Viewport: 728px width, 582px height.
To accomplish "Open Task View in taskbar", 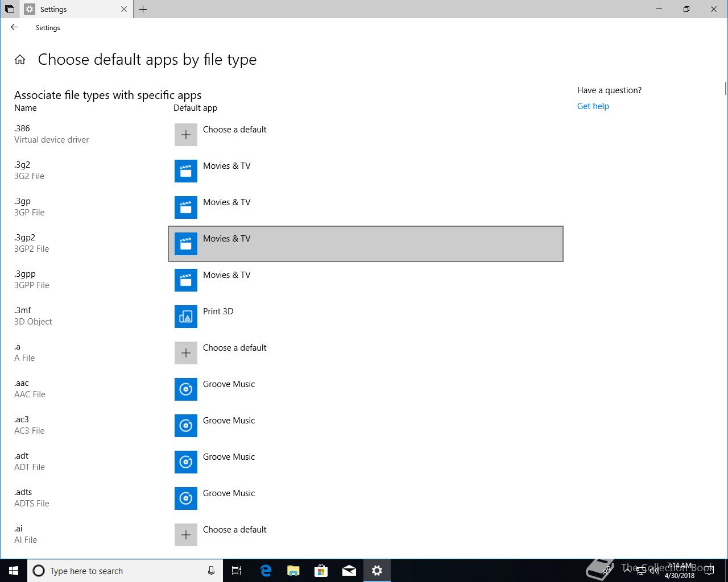I will click(237, 571).
